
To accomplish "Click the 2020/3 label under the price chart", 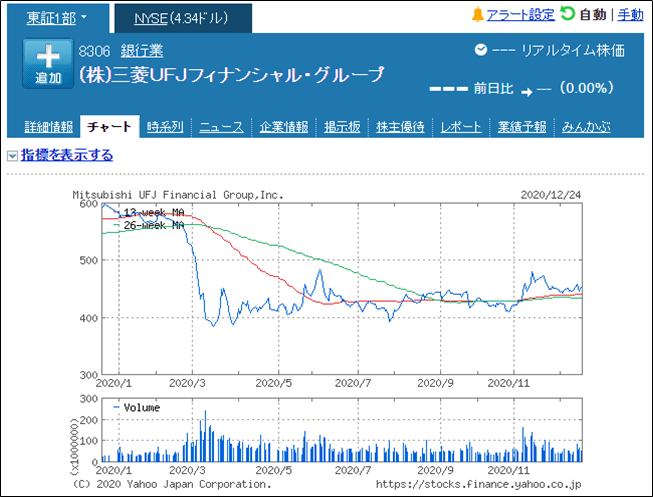I will (x=187, y=383).
